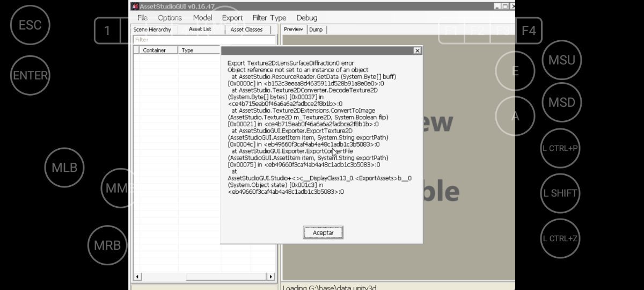Open the Export menu
Image resolution: width=644 pixels, height=290 pixels.
pyautogui.click(x=232, y=18)
